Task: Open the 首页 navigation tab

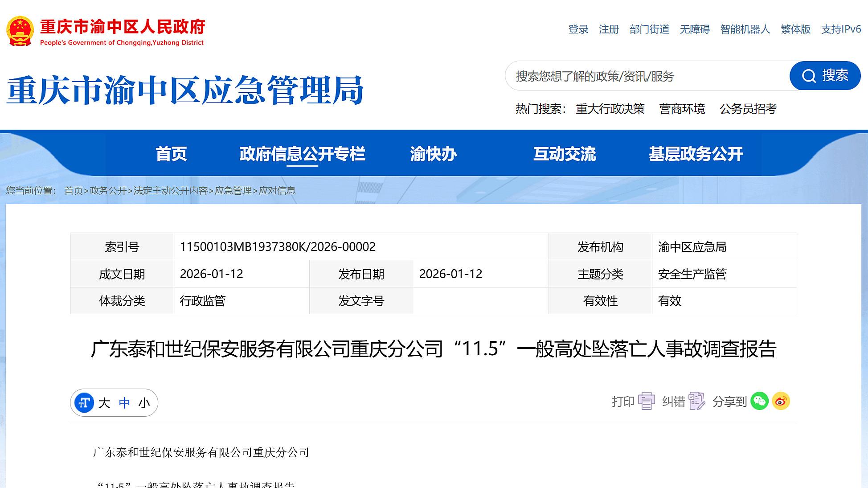Action: [x=171, y=155]
